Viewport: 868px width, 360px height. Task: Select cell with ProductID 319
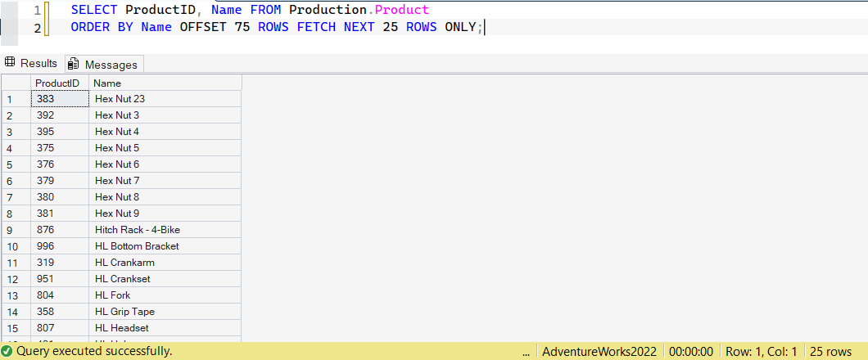pos(60,263)
